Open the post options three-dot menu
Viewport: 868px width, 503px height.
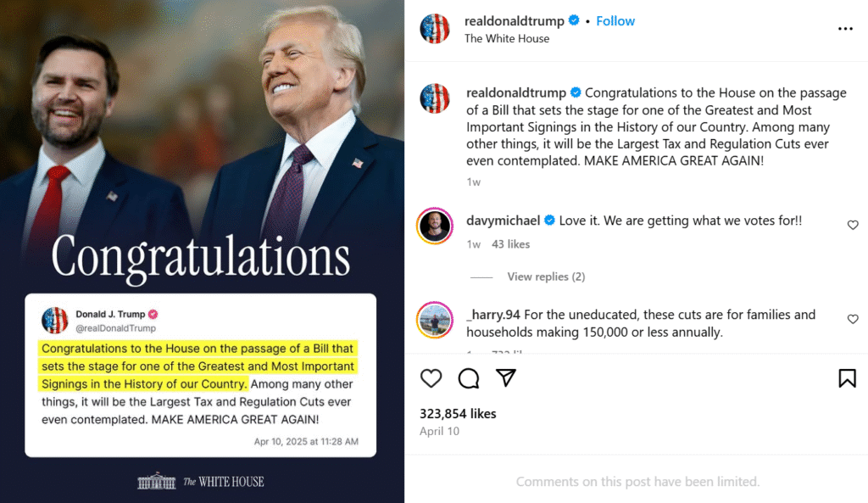[x=845, y=28]
